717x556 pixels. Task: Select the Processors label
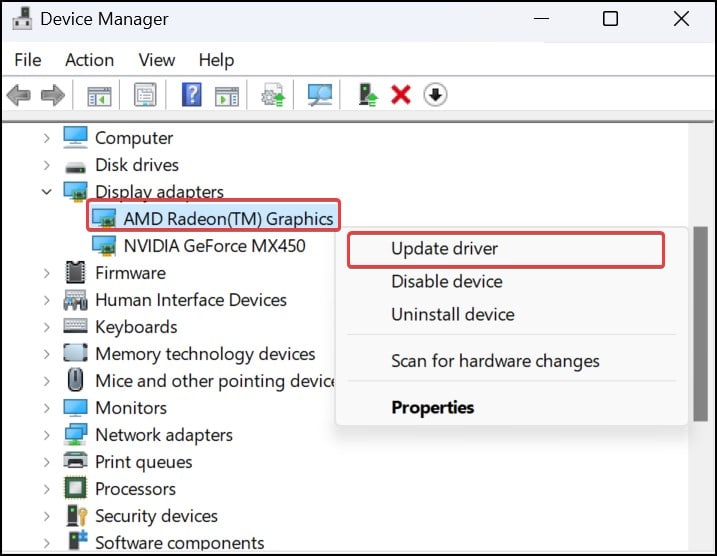pyautogui.click(x=135, y=489)
